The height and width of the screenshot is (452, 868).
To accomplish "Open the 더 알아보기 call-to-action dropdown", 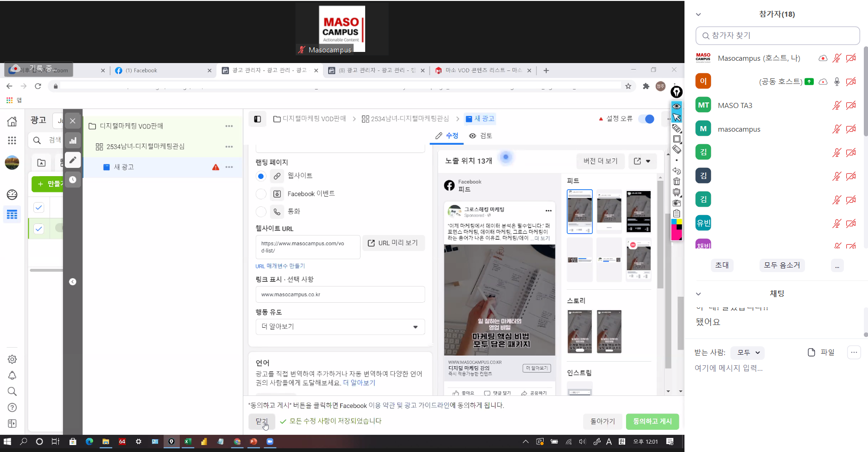I will point(340,327).
